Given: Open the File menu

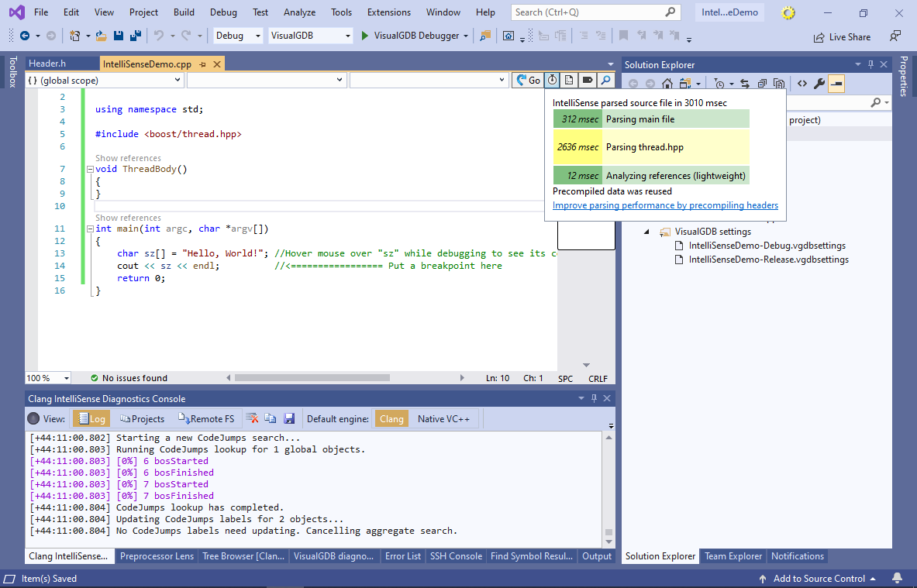Looking at the screenshot, I should click(x=41, y=12).
